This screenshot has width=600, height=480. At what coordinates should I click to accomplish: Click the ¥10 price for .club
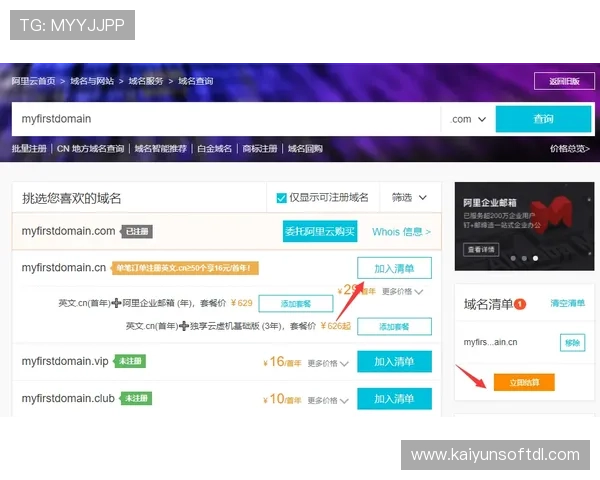(282, 399)
